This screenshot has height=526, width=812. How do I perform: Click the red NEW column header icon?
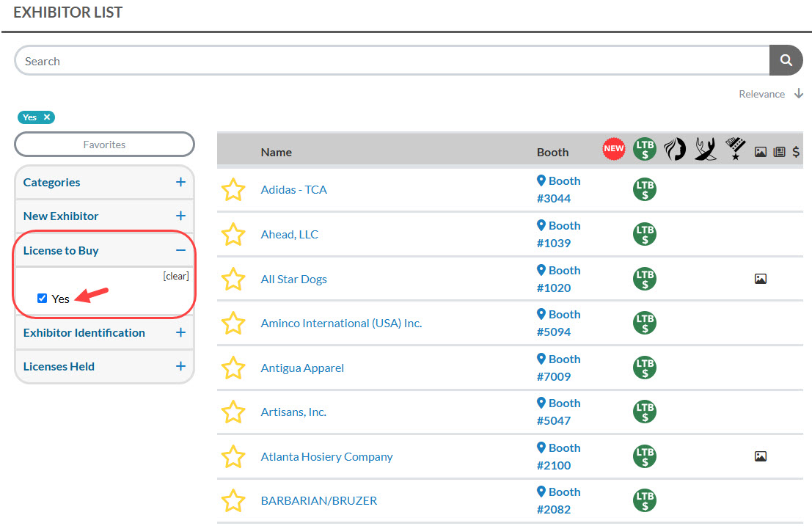point(613,148)
